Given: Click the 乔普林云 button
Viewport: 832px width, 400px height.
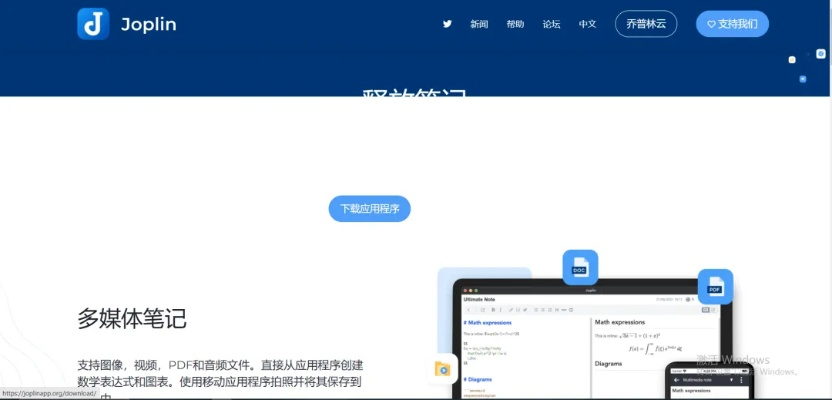Looking at the screenshot, I should (x=646, y=24).
